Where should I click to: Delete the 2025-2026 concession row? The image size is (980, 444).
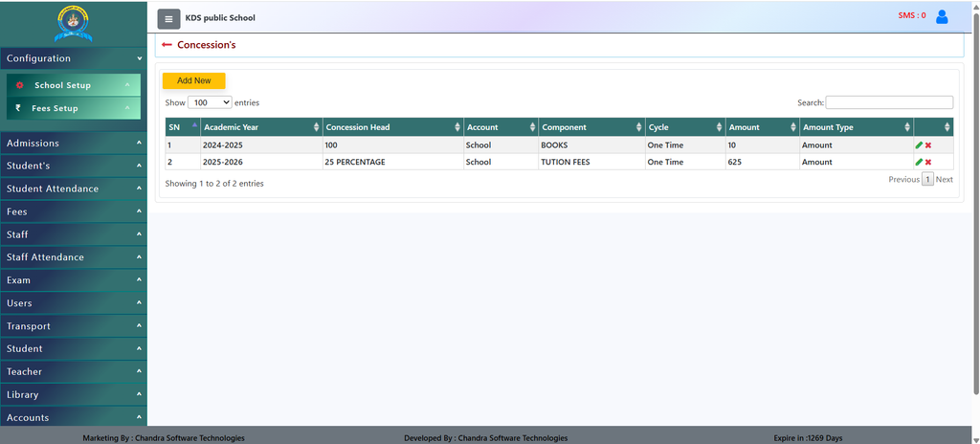(928, 162)
